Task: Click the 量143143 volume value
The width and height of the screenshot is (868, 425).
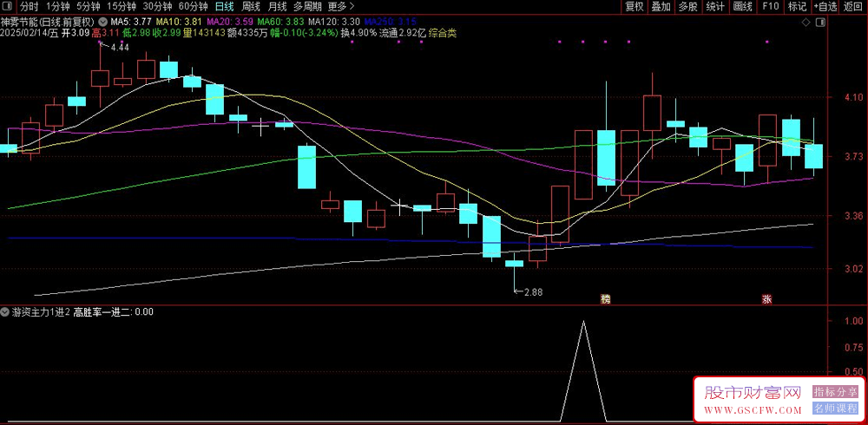Action: coord(204,33)
